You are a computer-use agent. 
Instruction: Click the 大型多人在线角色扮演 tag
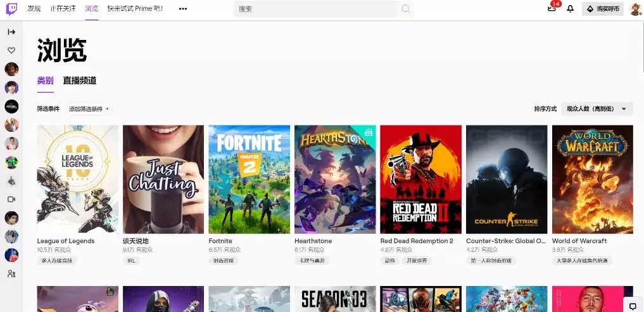click(x=582, y=261)
